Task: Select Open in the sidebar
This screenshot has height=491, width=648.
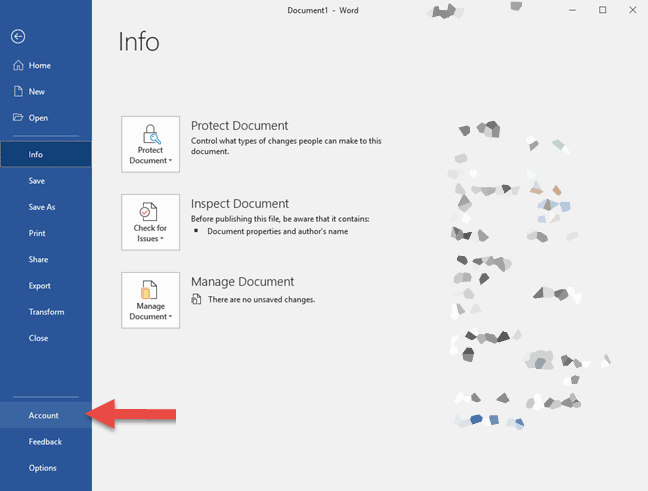Action: [46, 118]
